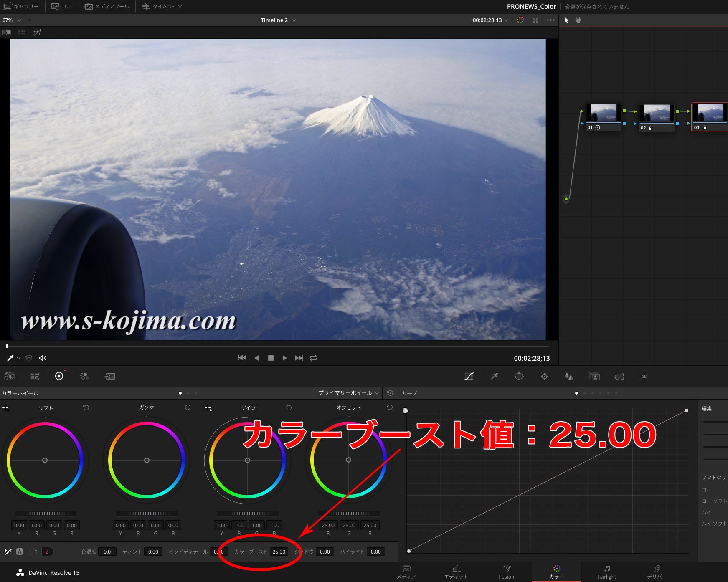728x582 pixels.
Task: Switch to the Fairlight page tab
Action: [606, 572]
